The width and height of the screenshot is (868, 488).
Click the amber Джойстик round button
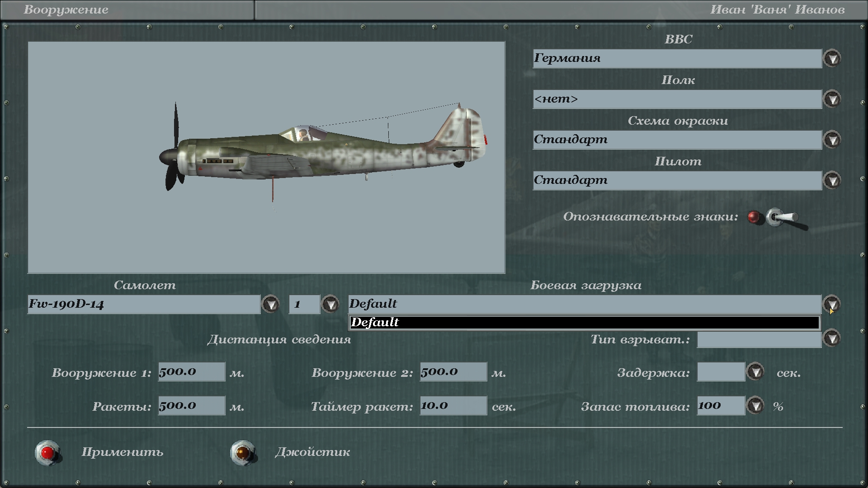click(x=243, y=452)
